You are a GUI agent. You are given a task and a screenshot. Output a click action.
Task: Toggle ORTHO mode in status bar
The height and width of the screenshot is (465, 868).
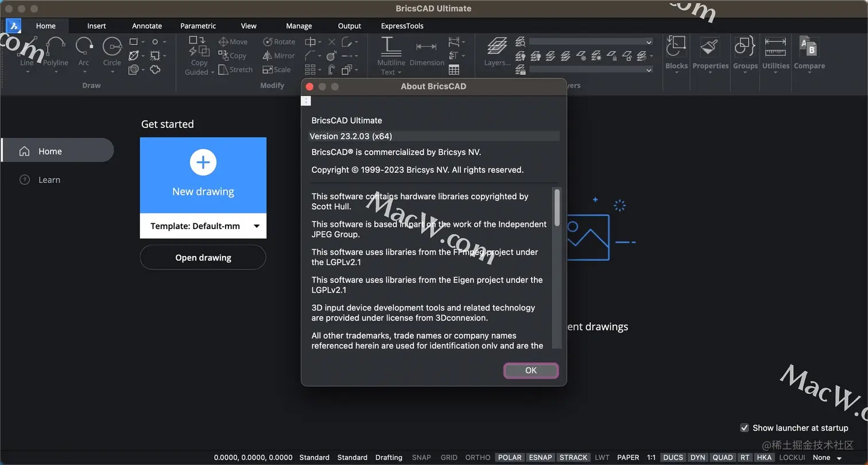coord(478,458)
